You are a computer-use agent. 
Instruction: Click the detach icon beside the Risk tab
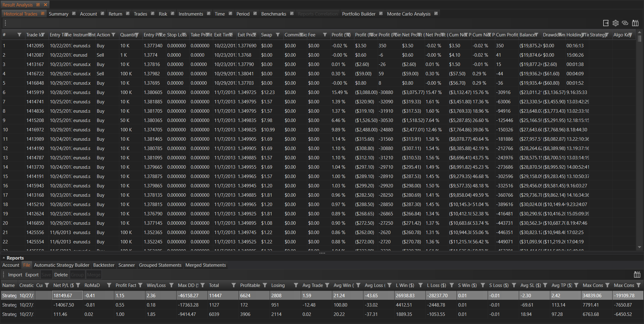[173, 14]
